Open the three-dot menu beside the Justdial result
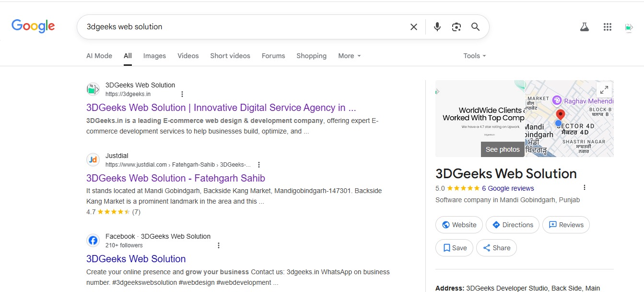Screen dimensions: 644x292 (258, 164)
